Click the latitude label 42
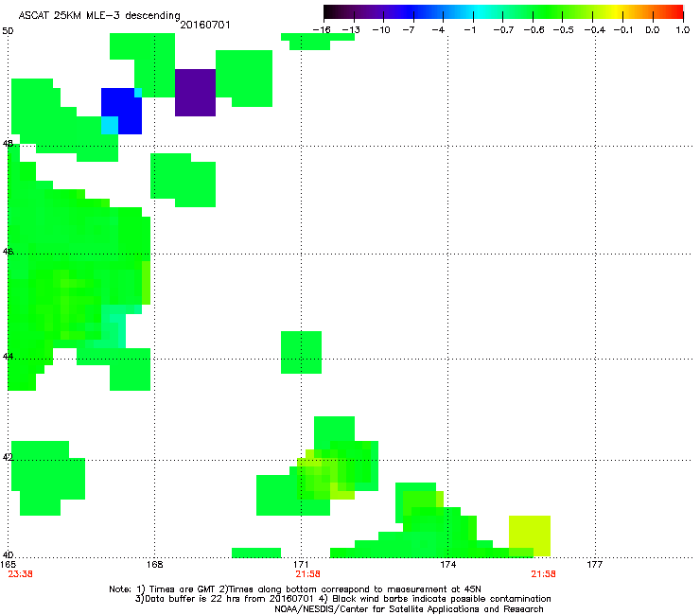This screenshot has height=615, width=700. click(x=8, y=457)
